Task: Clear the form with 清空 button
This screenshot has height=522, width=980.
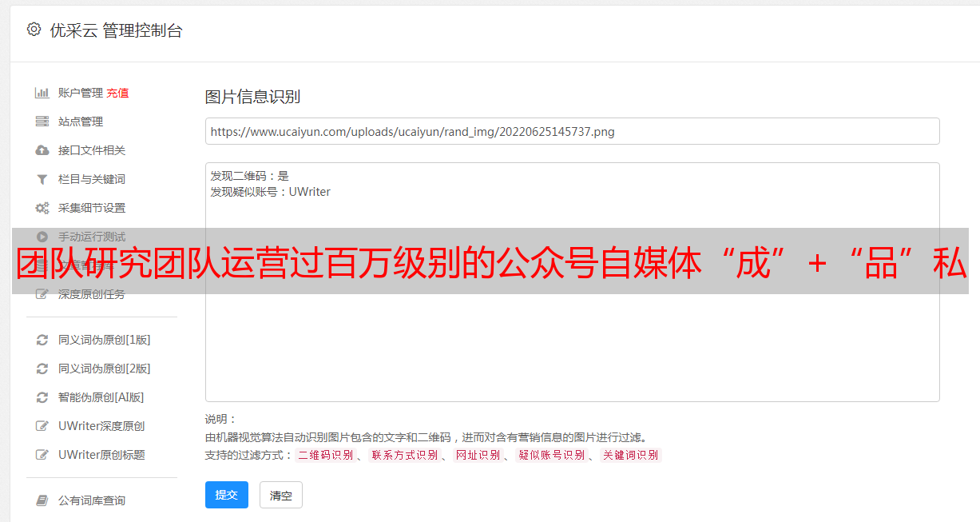Action: [x=281, y=495]
